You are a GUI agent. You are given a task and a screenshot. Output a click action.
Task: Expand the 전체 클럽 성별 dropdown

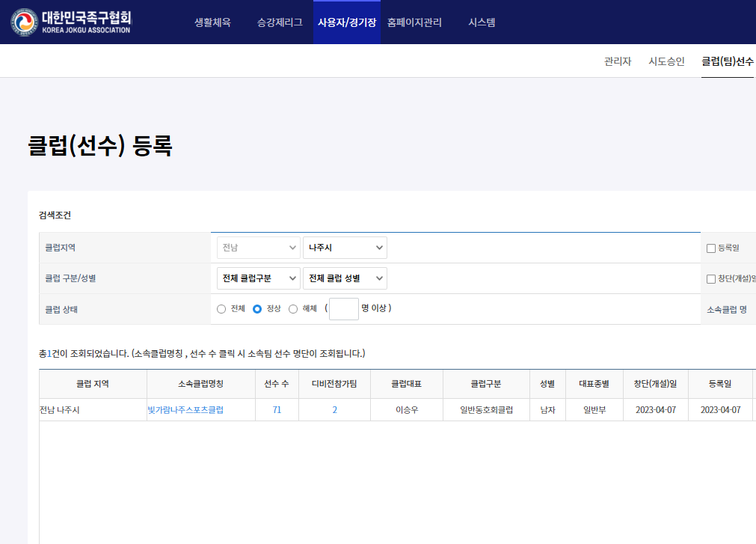345,278
